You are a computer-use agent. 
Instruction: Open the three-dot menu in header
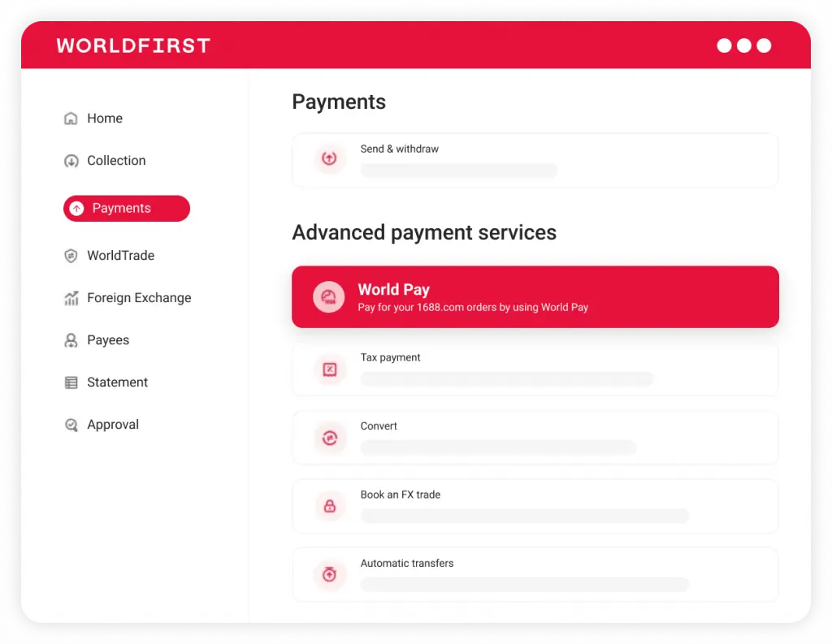(743, 45)
